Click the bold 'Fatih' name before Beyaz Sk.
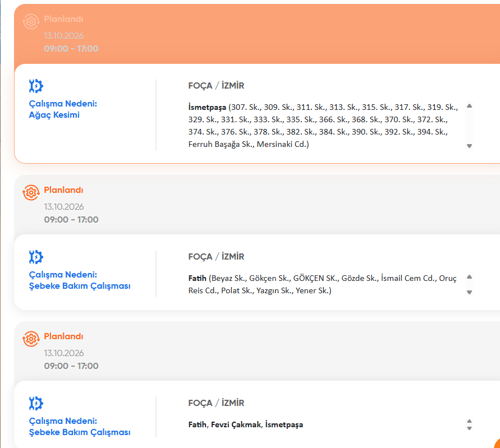 pyautogui.click(x=198, y=279)
